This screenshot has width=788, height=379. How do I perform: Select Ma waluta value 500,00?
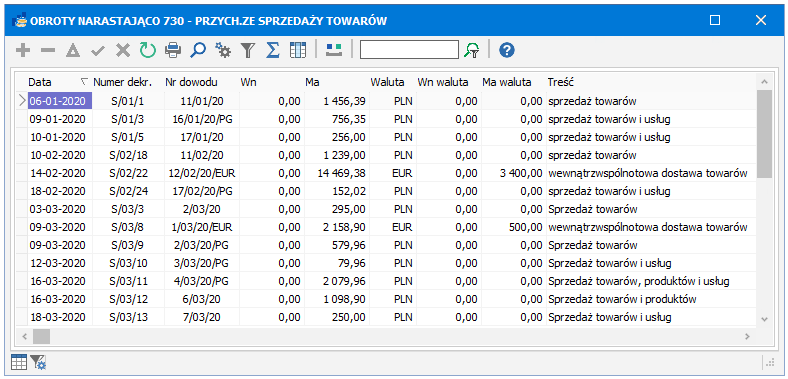point(514,227)
